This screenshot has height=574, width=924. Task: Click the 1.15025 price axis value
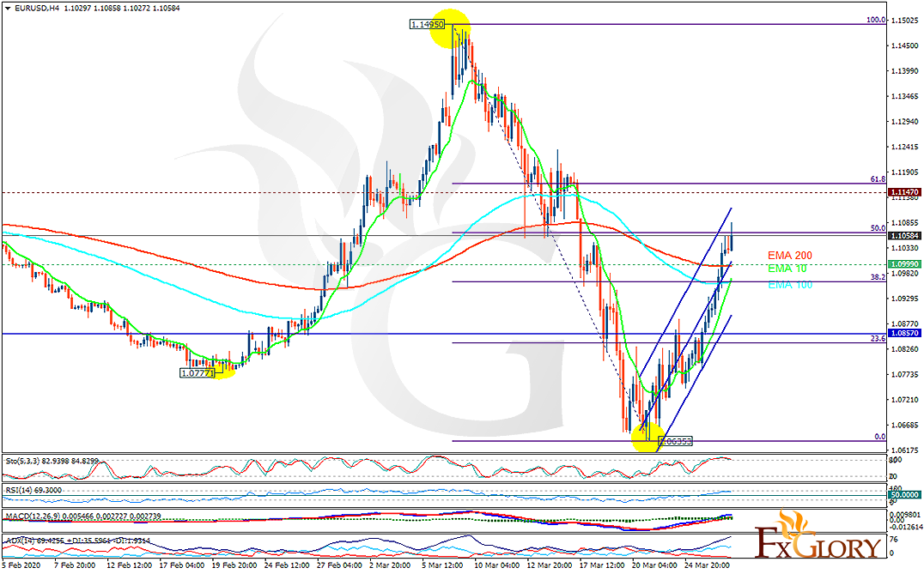pos(904,21)
